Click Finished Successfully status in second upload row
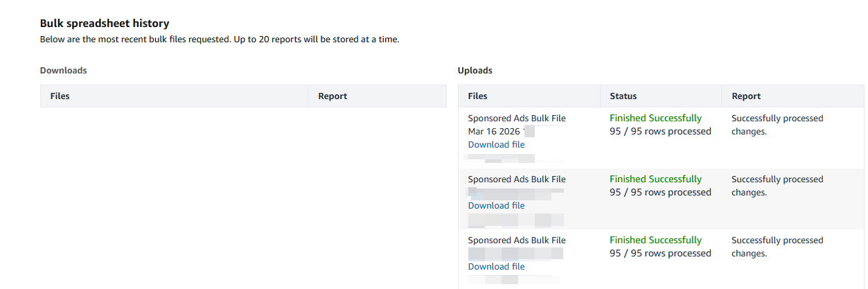Screen dimensions: 868x289 (x=655, y=179)
